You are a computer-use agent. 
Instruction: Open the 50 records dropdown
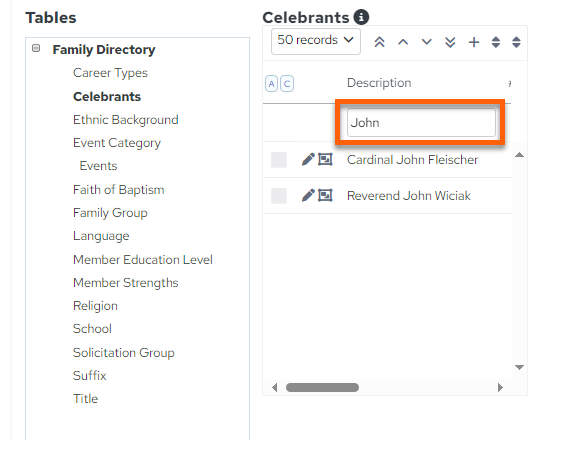[x=316, y=41]
